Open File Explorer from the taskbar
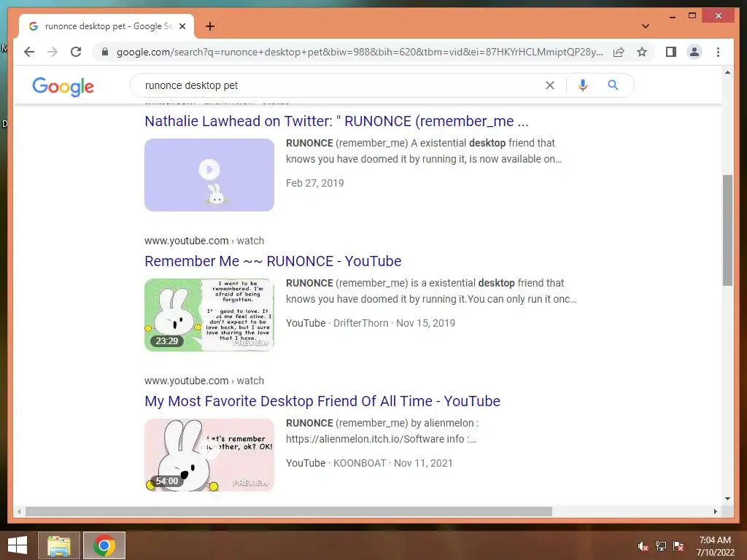The width and height of the screenshot is (747, 560). click(x=58, y=545)
